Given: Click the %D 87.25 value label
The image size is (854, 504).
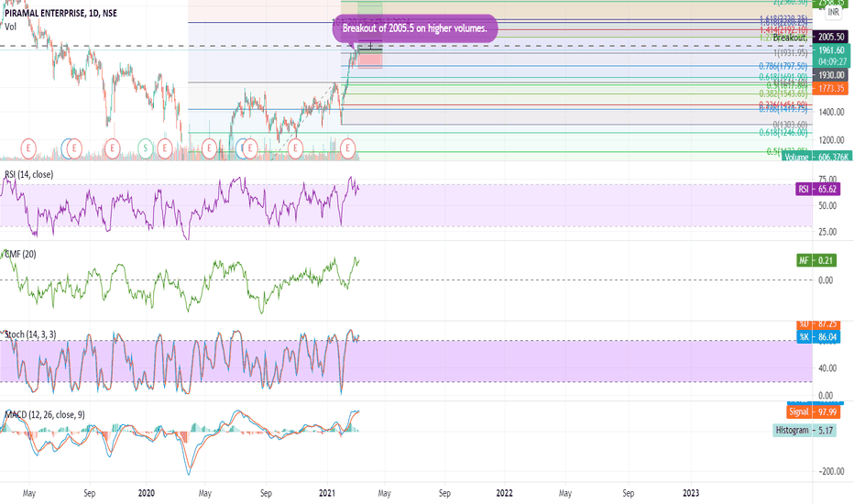Looking at the screenshot, I should [x=818, y=324].
